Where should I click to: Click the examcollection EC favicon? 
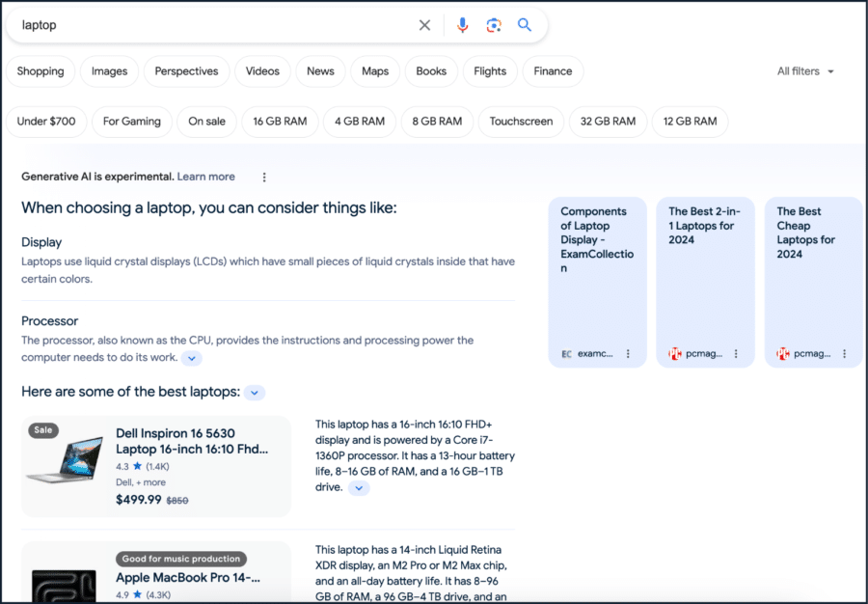pos(566,354)
